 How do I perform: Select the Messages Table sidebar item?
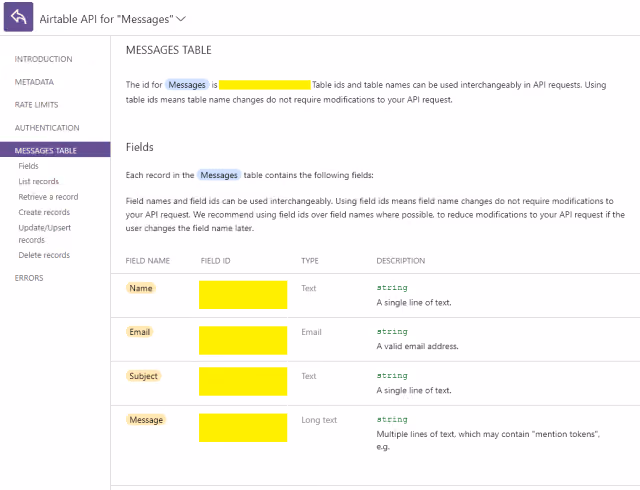click(x=55, y=149)
